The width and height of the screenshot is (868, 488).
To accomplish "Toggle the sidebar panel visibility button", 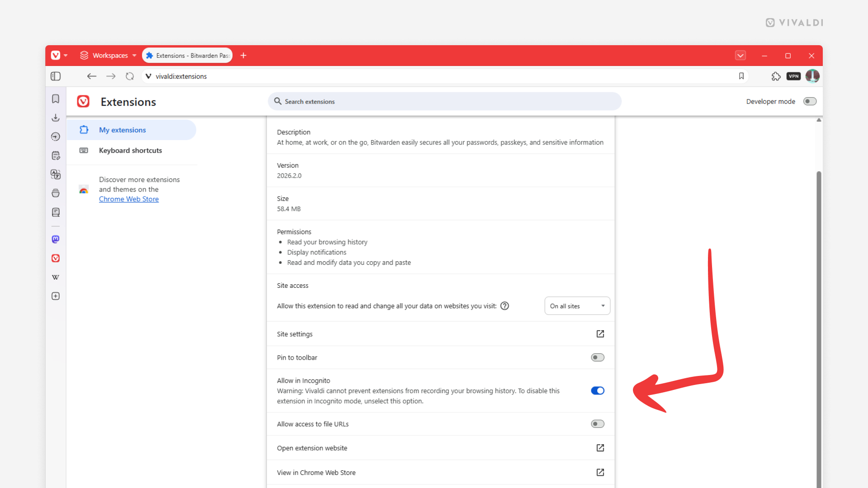I will coord(56,76).
